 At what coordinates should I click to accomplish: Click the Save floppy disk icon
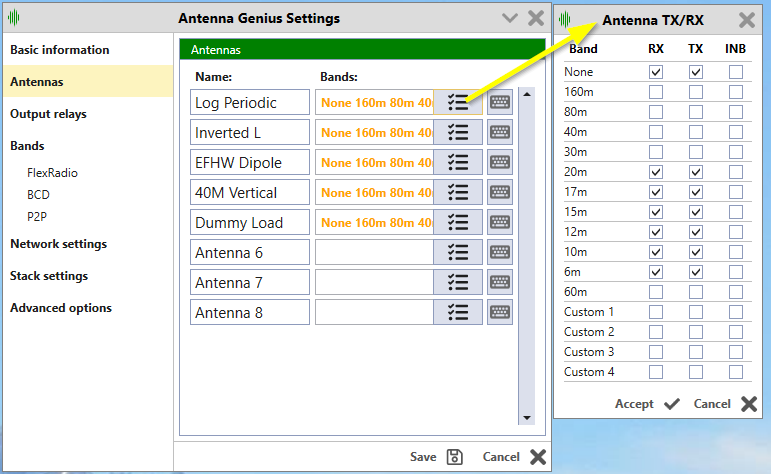point(454,457)
